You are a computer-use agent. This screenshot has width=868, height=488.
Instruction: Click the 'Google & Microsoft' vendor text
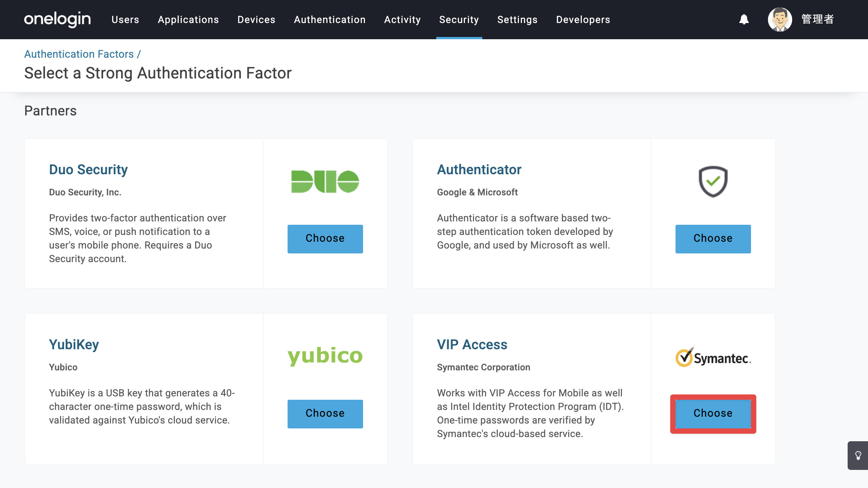click(x=477, y=192)
